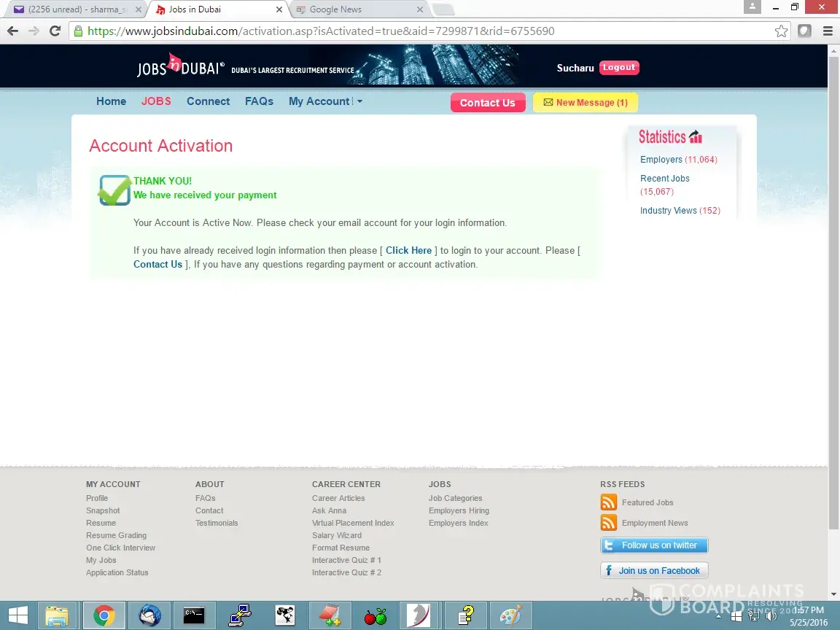Expand the My Account dropdown menu
The height and width of the screenshot is (630, 840).
325,101
